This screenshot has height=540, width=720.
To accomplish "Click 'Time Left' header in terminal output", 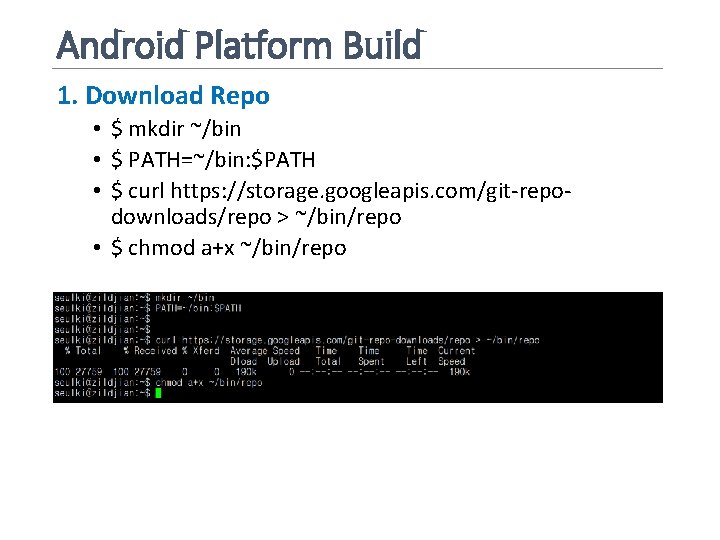I will pos(417,356).
